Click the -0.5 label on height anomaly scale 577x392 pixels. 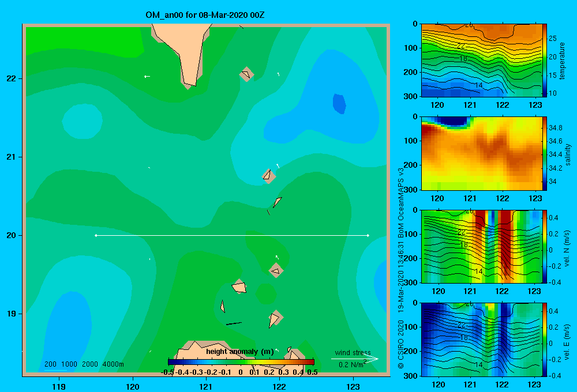point(167,372)
